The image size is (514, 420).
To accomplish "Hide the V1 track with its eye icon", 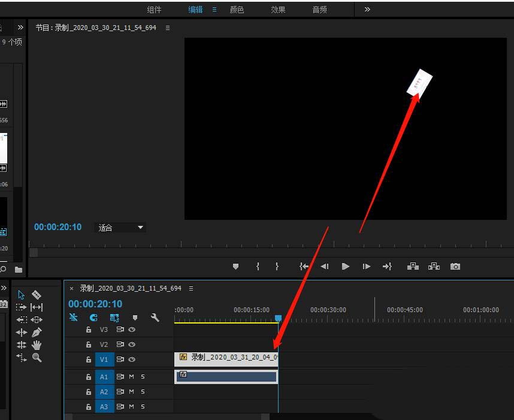I will [x=132, y=359].
